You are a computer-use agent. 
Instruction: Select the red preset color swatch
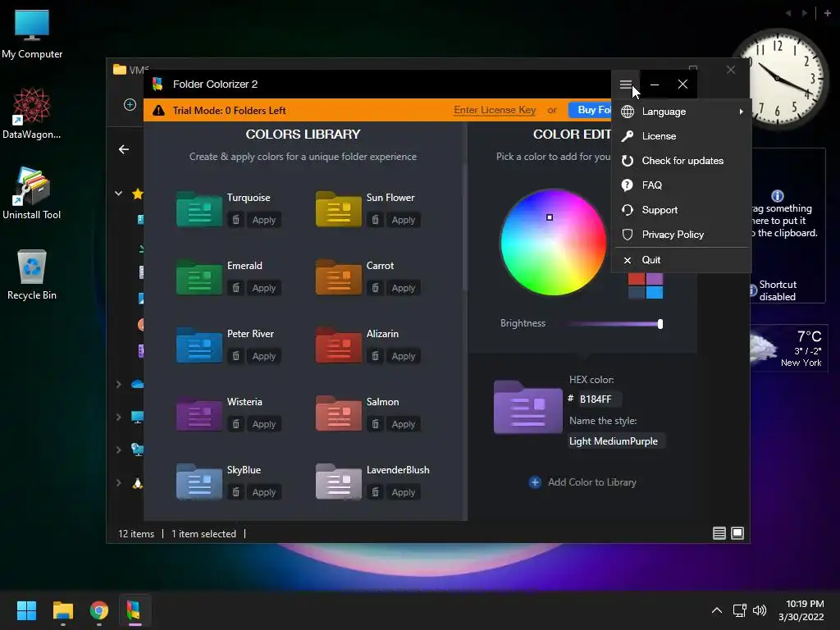[637, 279]
